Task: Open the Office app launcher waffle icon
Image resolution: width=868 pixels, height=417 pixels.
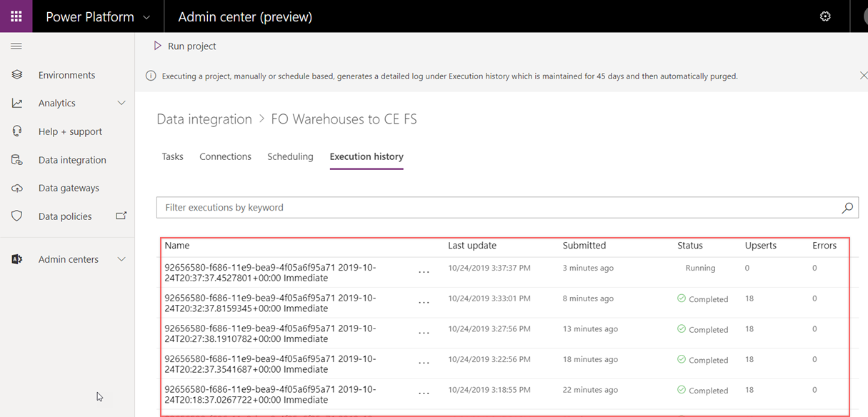Action: point(16,16)
